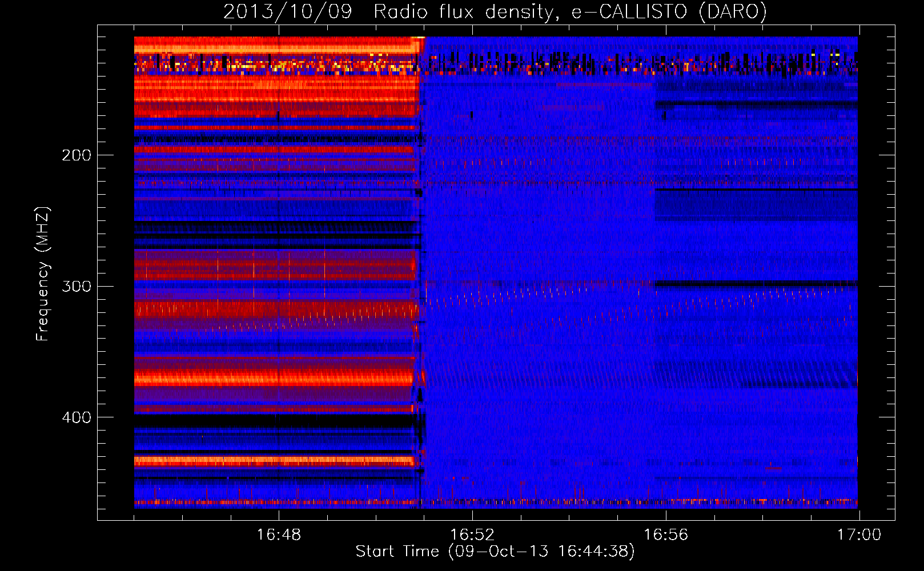Click the 'Start Time (09-Oct-13 16:44:38)' label

(495, 552)
